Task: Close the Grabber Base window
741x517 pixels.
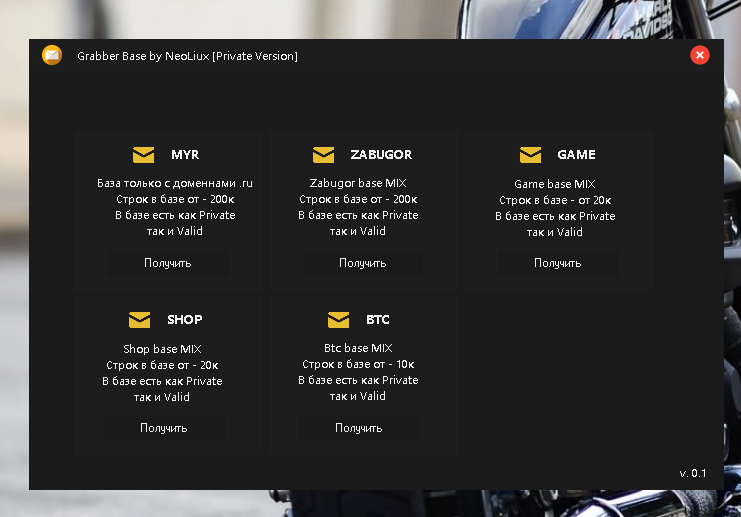Action: coord(700,56)
